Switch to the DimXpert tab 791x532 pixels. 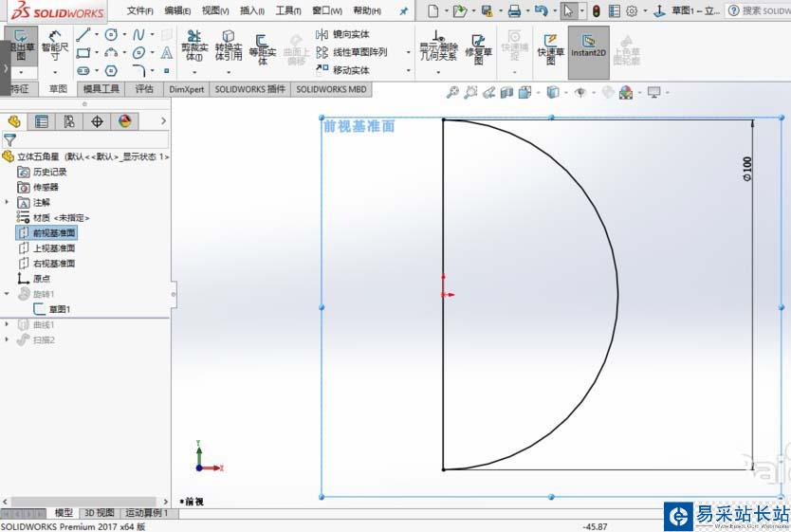tap(186, 89)
